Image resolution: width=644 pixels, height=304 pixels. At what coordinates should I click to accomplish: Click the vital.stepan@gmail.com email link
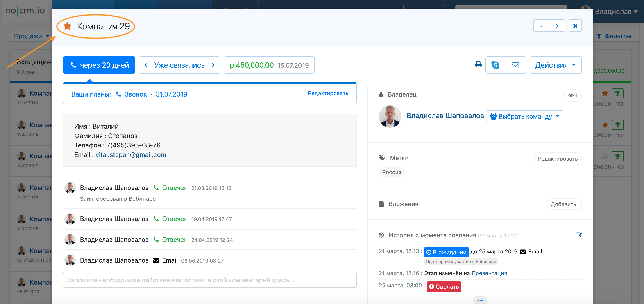point(131,155)
